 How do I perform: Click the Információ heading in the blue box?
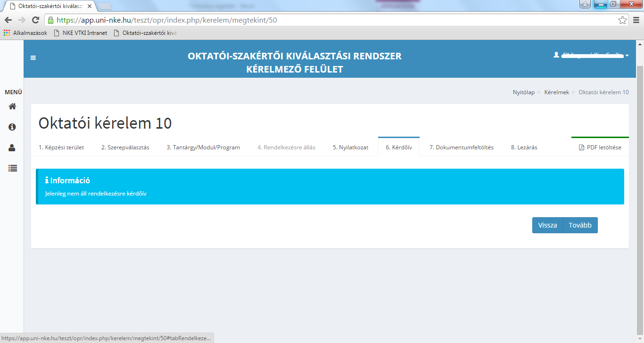pyautogui.click(x=67, y=180)
